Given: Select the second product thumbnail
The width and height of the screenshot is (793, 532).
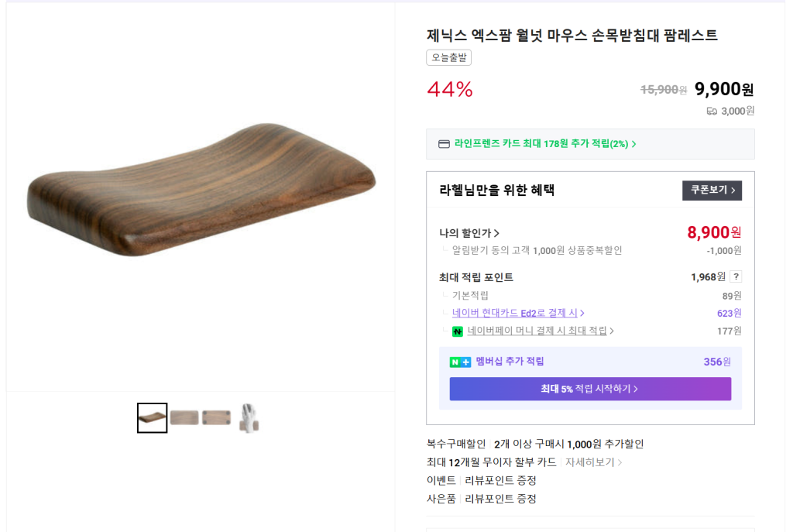Looking at the screenshot, I should click(184, 418).
